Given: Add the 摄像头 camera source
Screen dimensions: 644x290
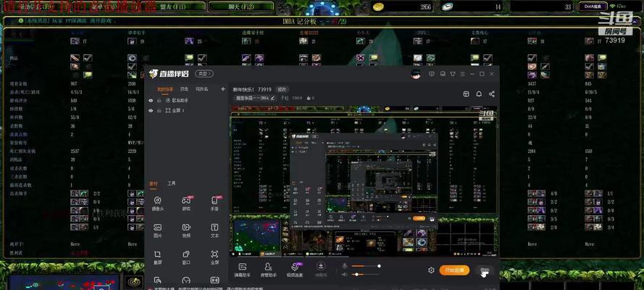Looking at the screenshot, I should [x=158, y=203].
